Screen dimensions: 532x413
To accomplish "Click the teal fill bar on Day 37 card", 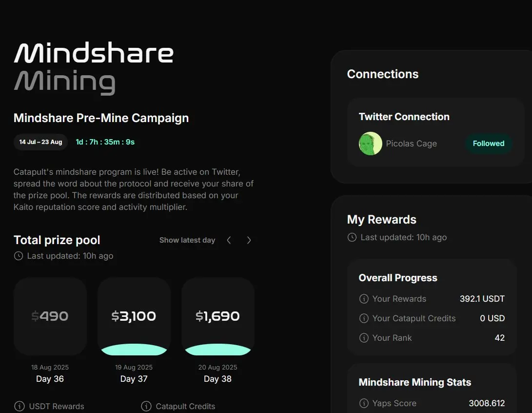I will (134, 350).
